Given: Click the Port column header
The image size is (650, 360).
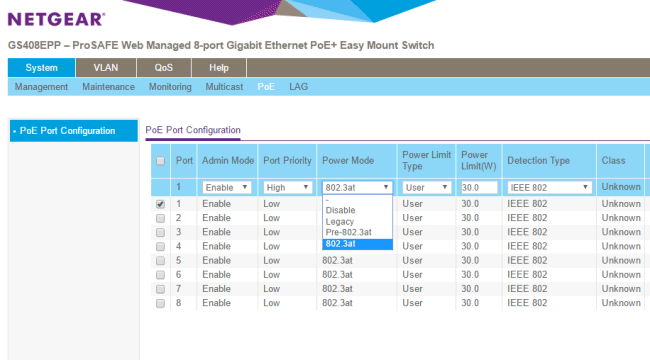Looking at the screenshot, I should click(184, 161).
